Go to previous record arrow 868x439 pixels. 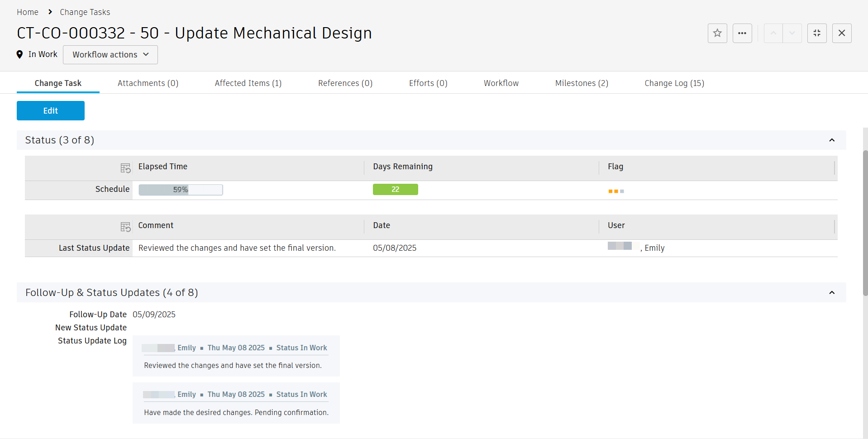(x=773, y=33)
